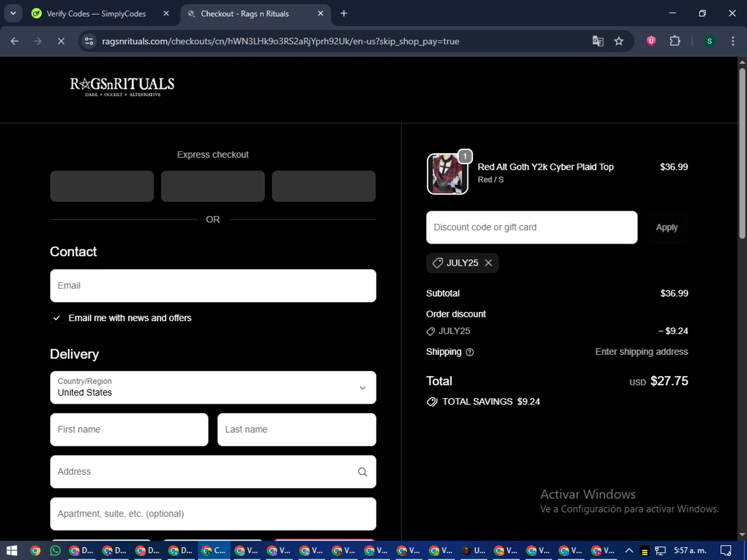Click the Subtotal value $36.99

pyautogui.click(x=674, y=293)
